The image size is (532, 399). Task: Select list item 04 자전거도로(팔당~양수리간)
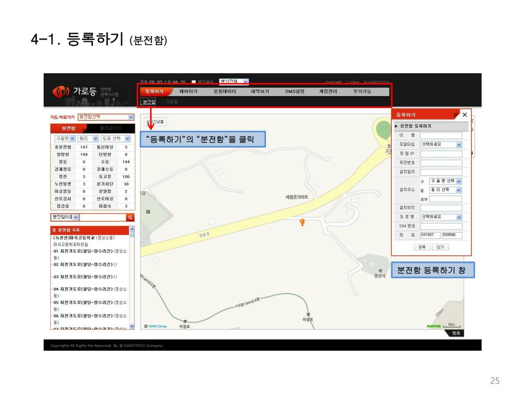[x=90, y=292]
